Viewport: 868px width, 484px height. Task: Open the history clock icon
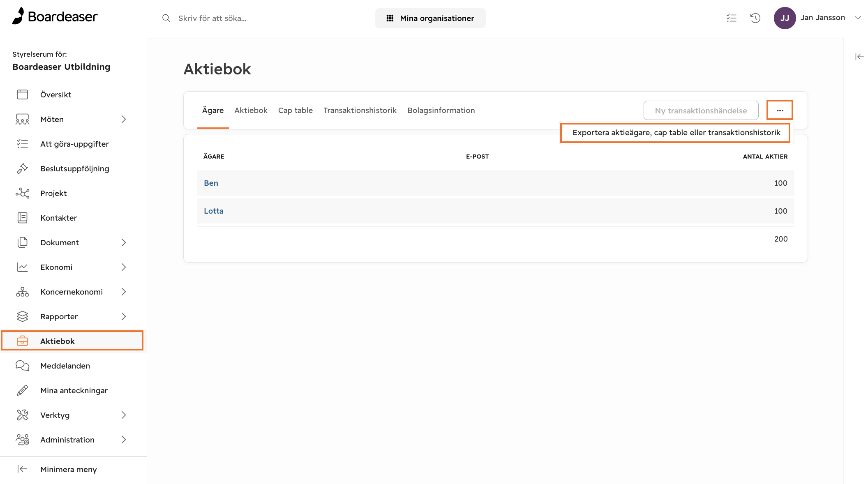(755, 18)
